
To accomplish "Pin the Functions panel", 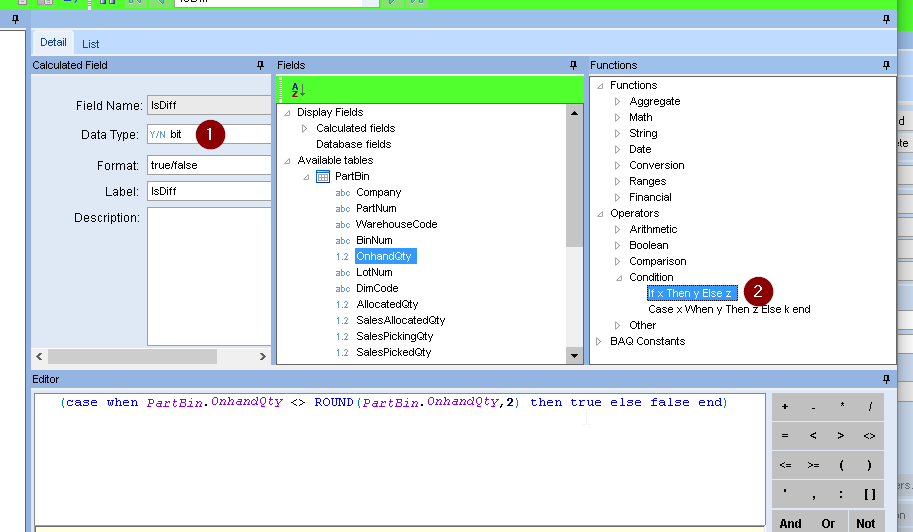I will (x=886, y=65).
